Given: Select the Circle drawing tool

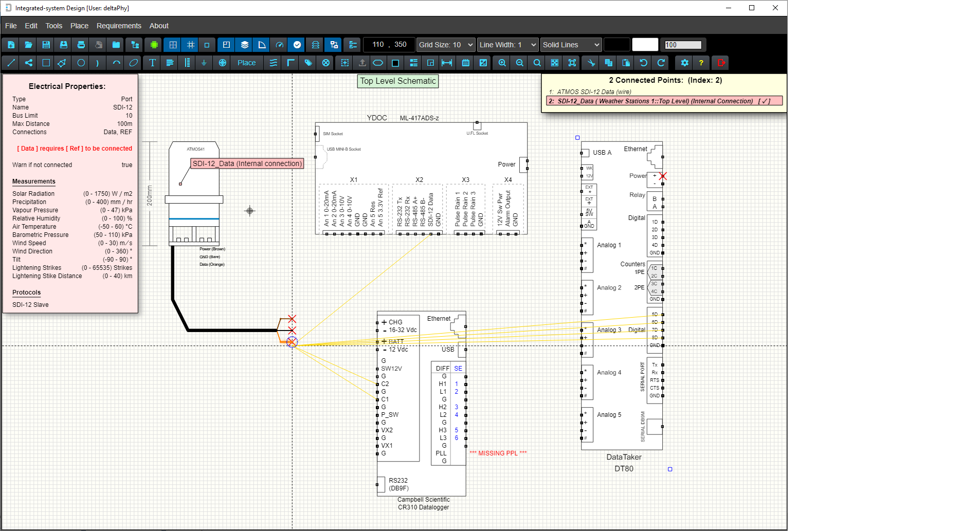Looking at the screenshot, I should click(x=80, y=63).
